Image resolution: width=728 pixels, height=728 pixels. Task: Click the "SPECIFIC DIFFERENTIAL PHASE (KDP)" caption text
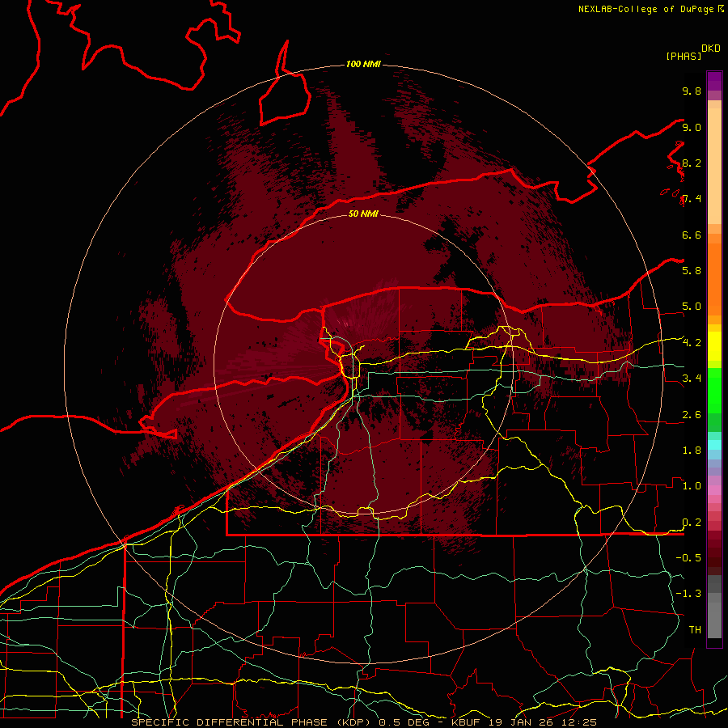click(x=252, y=722)
